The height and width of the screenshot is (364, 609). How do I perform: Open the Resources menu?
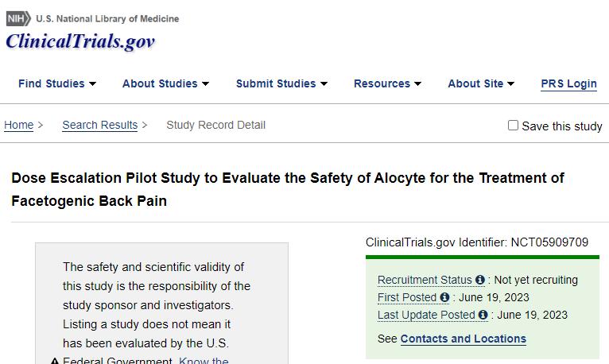(387, 83)
